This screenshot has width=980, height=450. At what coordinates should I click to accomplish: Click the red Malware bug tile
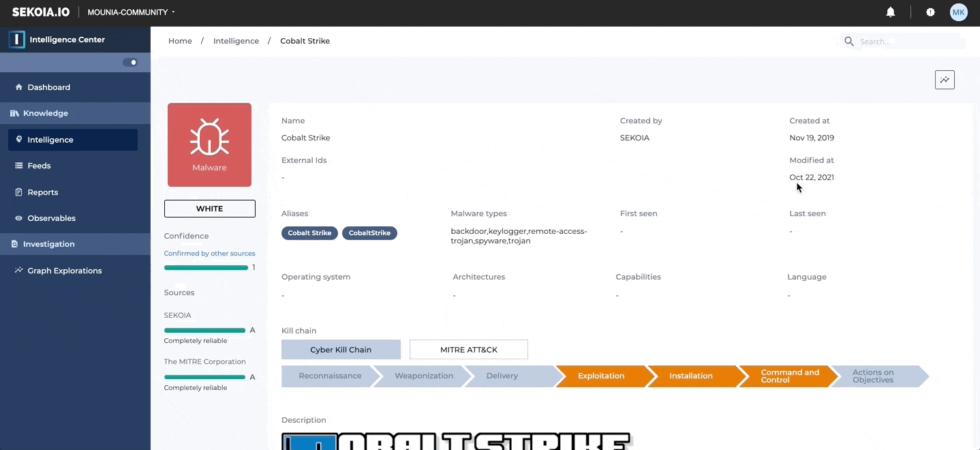click(209, 145)
